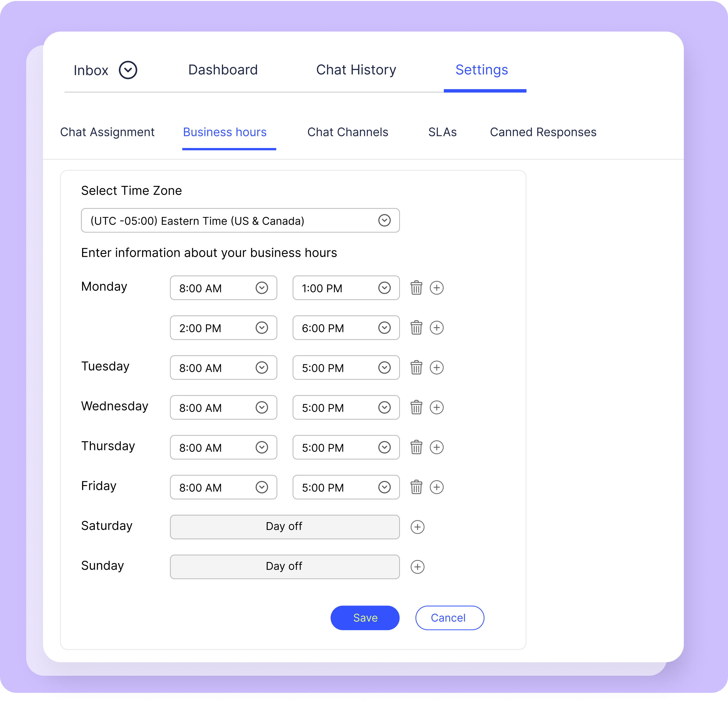Delete Monday's afternoon 2:00 PM interval
The image size is (728, 706).
tap(416, 328)
